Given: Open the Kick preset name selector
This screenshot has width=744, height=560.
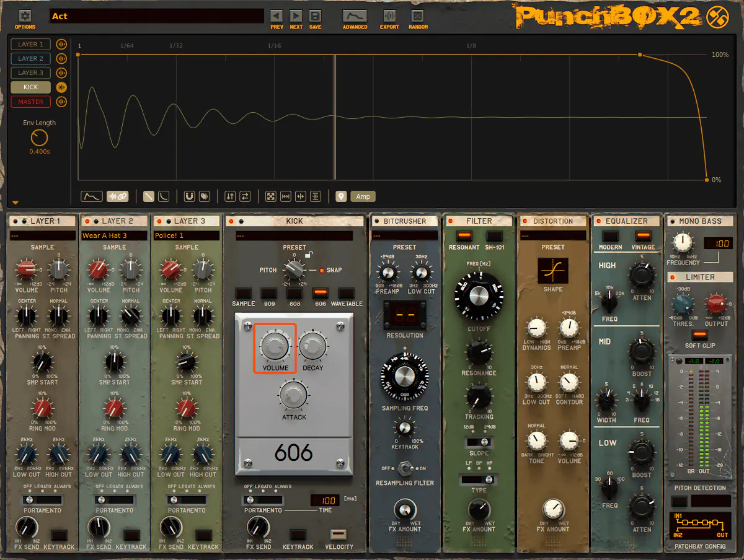Looking at the screenshot, I should [x=294, y=235].
